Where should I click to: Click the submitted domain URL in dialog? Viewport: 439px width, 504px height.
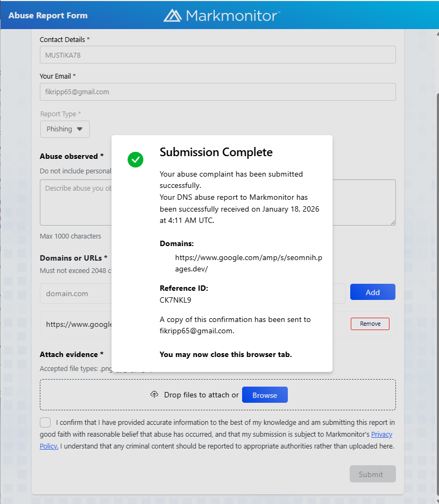tap(241, 263)
